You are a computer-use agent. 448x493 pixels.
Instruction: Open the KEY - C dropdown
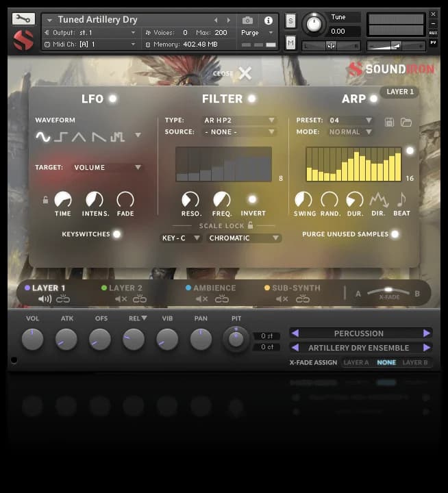coord(181,238)
